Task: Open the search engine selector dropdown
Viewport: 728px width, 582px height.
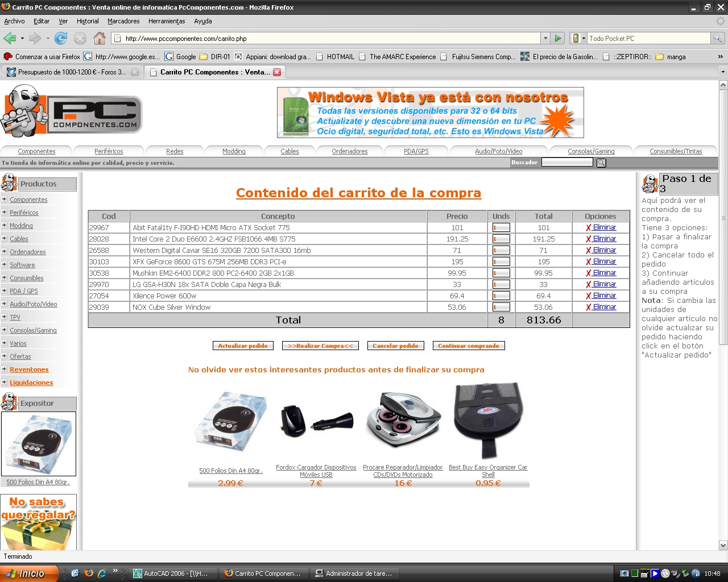Action: click(x=578, y=39)
